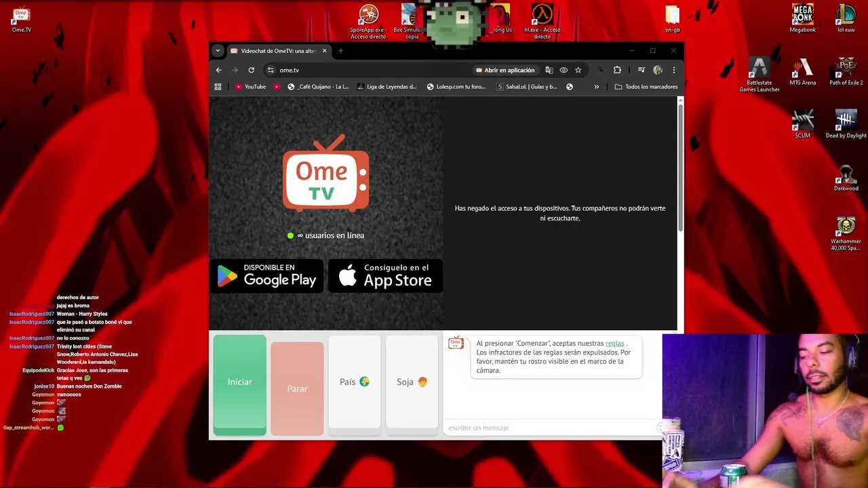The width and height of the screenshot is (868, 488).
Task: Open Lolesp.com bookmark
Action: 456,87
